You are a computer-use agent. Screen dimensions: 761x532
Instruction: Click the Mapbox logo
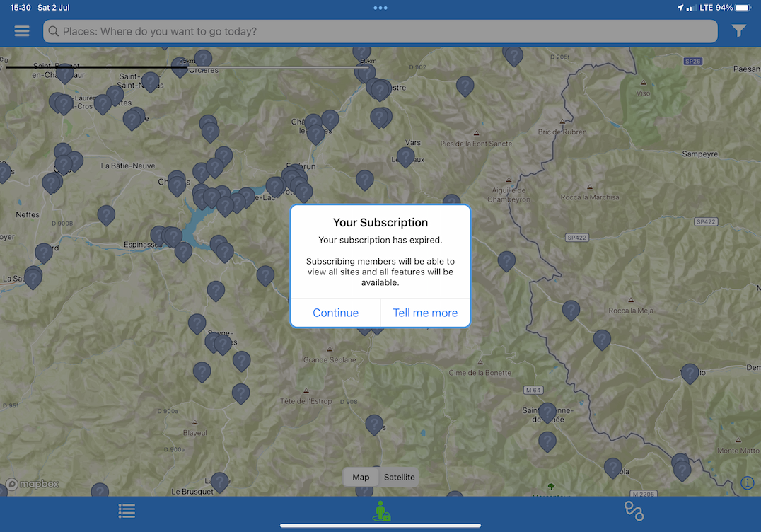(x=33, y=485)
